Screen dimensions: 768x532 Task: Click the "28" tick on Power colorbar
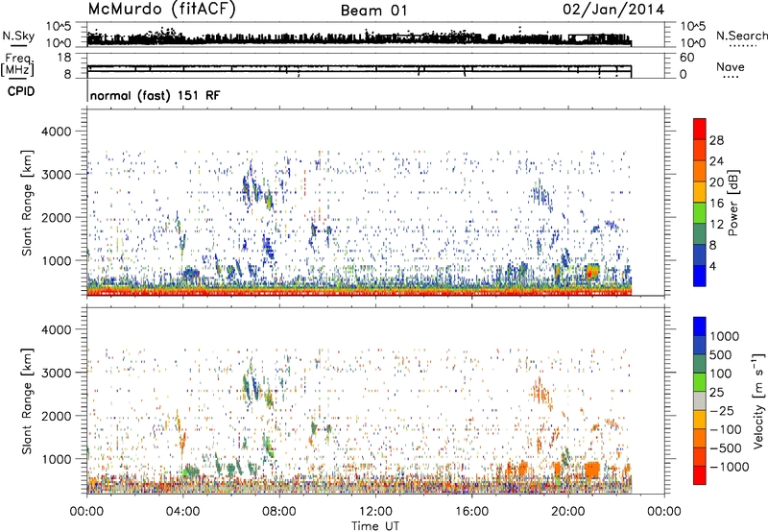tap(716, 140)
